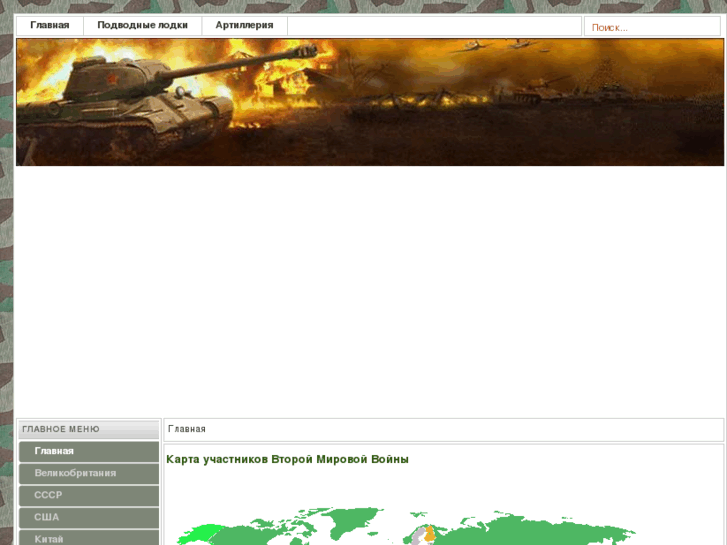Click the burning tank banner image
The height and width of the screenshot is (545, 727).
370,102
